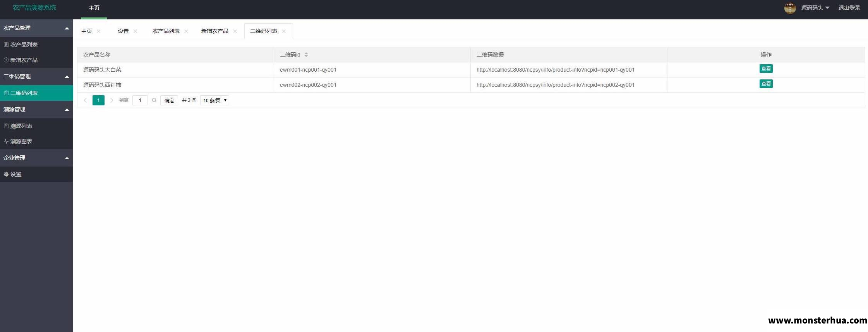Go to next page arrow
Screen dimensions: 868x332
tap(112, 100)
